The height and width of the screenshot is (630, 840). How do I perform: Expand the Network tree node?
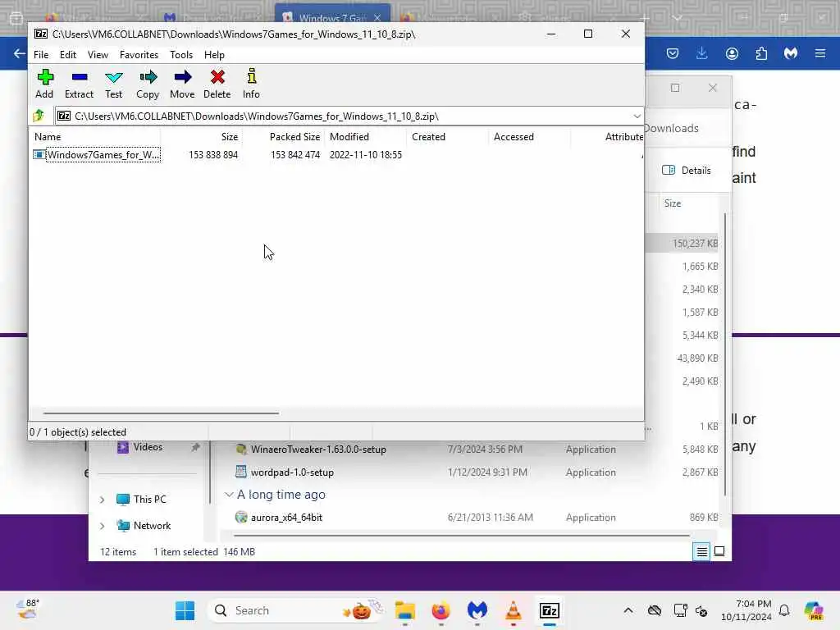click(x=102, y=526)
